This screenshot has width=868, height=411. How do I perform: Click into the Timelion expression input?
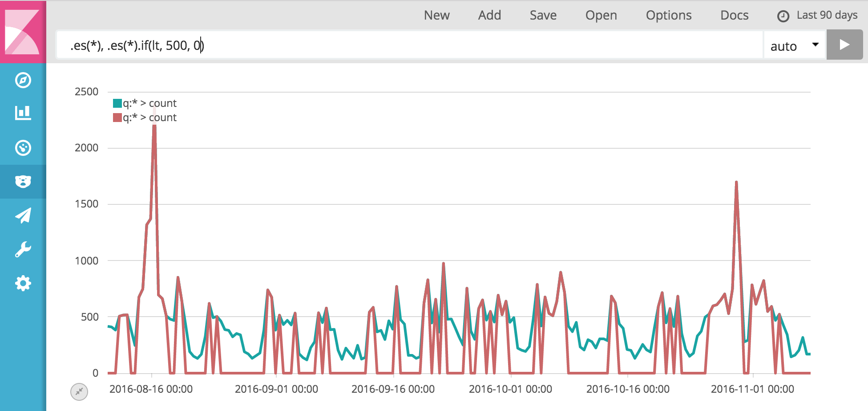(409, 45)
